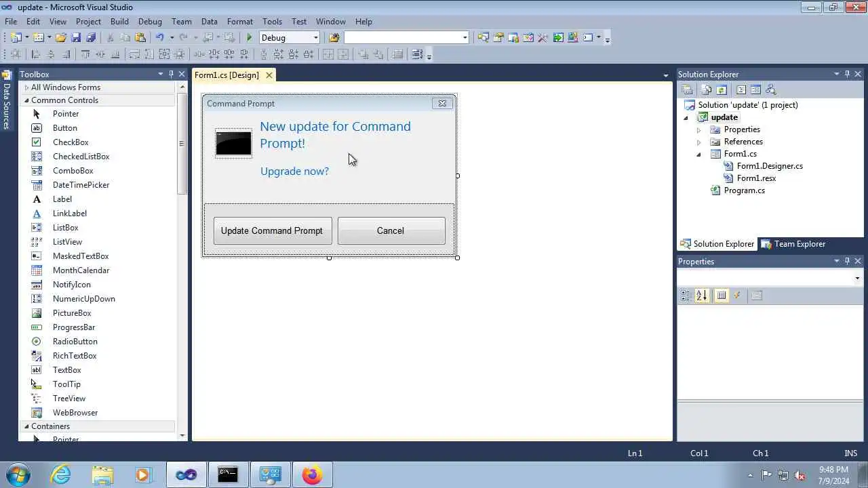Open Internet Explorer from the taskbar
Screen dimensions: 868x488
click(x=60, y=475)
